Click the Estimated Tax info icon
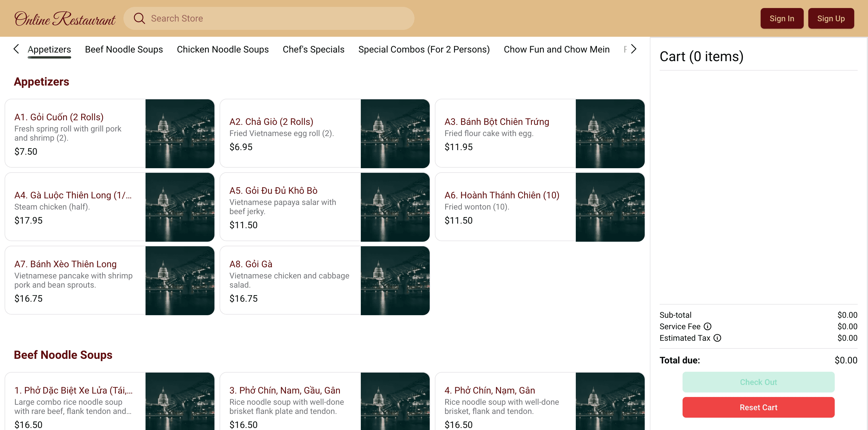Viewport: 868px width, 430px height. coord(717,338)
